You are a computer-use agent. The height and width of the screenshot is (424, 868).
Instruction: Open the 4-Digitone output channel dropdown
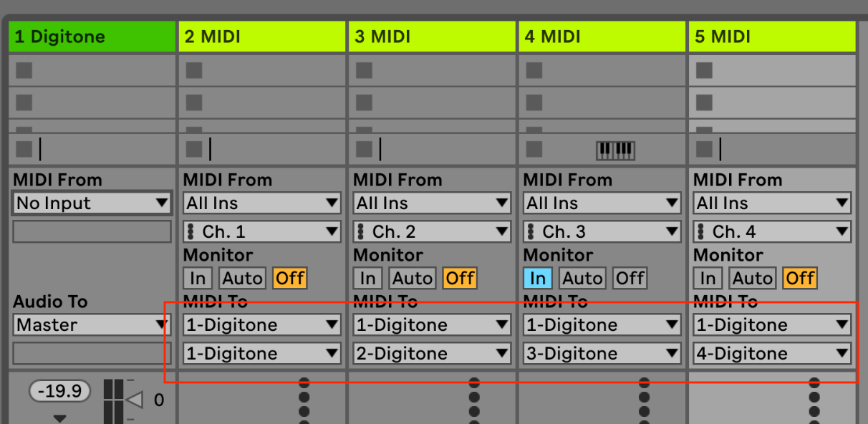click(772, 353)
